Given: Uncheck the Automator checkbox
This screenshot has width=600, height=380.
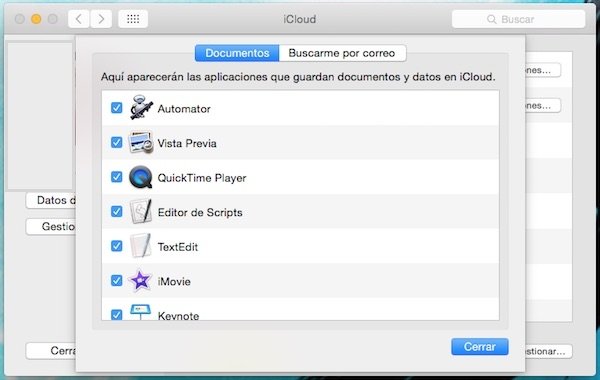Looking at the screenshot, I should click(116, 108).
